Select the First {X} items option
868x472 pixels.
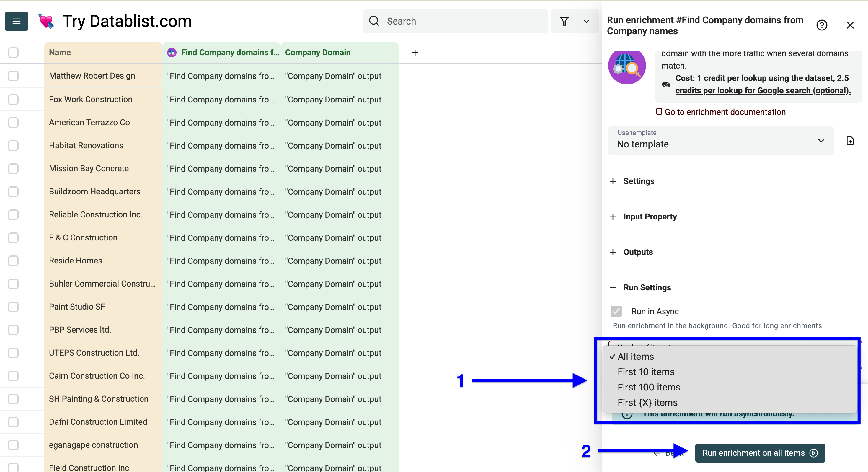coord(730,403)
